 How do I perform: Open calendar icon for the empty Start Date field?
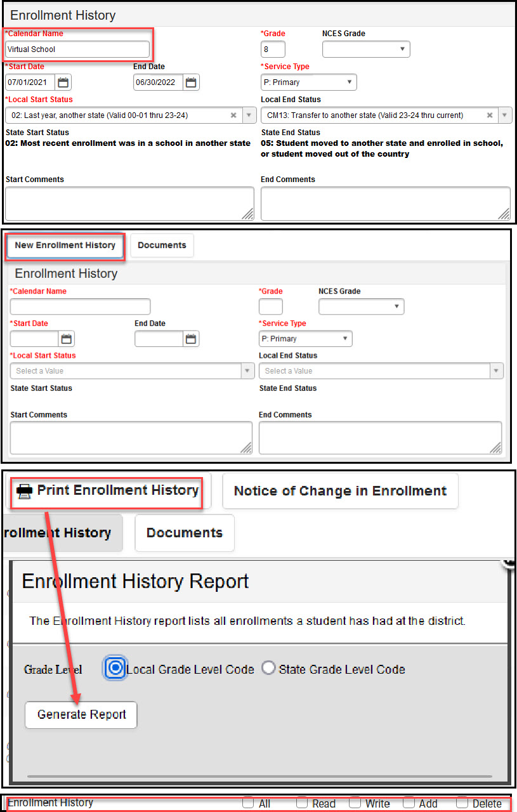click(67, 339)
